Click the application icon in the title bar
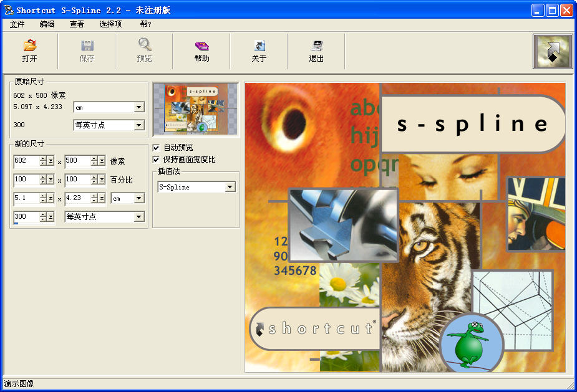Viewport: 577px width, 392px height. 9,10
